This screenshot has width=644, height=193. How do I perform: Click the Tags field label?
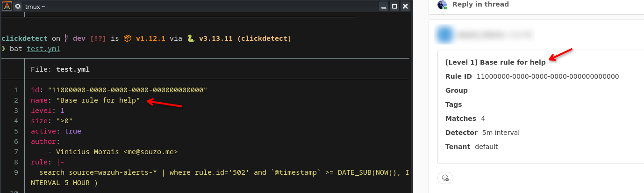tap(454, 104)
